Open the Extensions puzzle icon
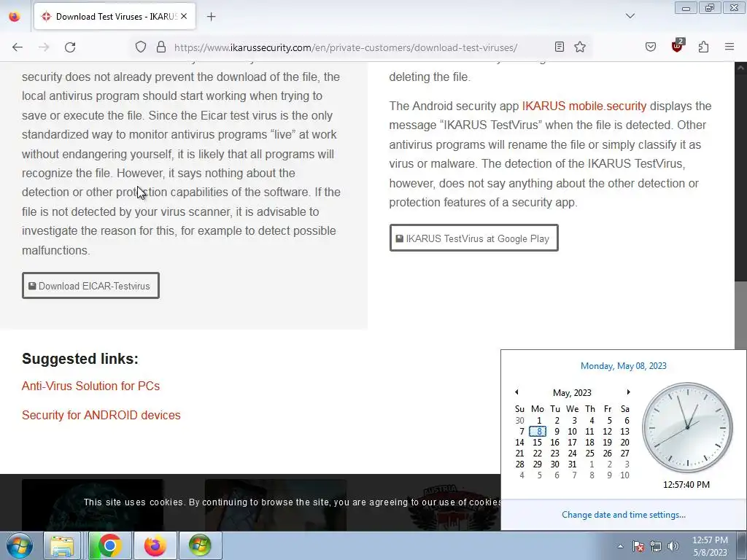747x560 pixels. coord(704,47)
